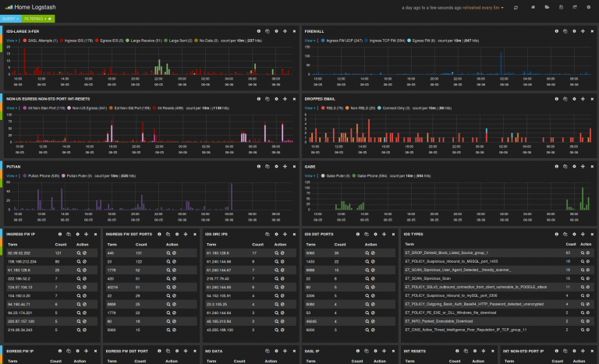Open the gear icon on INGRESS FW IP panel
Image resolution: width=599 pixels, height=364 pixels.
pos(77,234)
